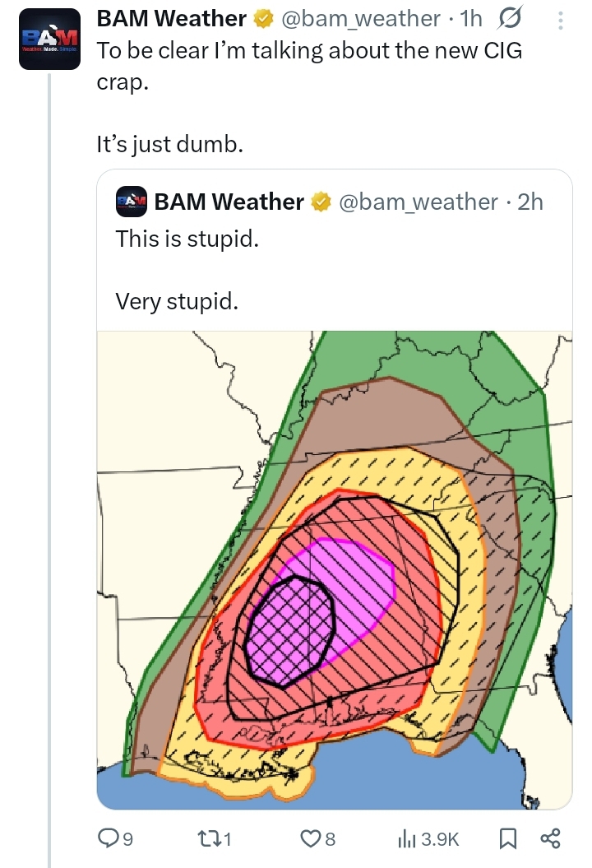This screenshot has height=868, width=592.
Task: Click the small avatar in quoted post
Action: click(132, 202)
